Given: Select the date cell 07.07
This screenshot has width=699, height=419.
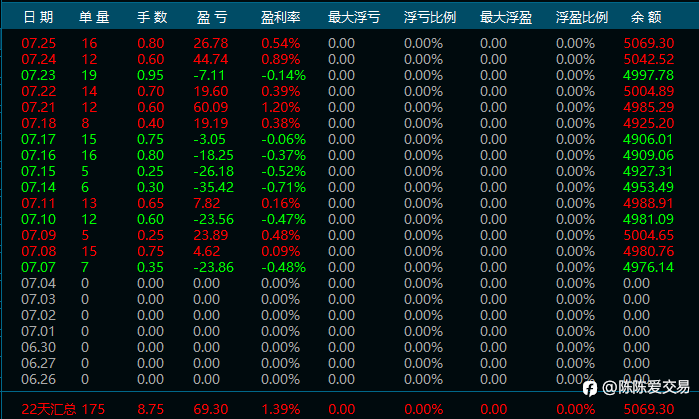Looking at the screenshot, I should [x=39, y=267].
